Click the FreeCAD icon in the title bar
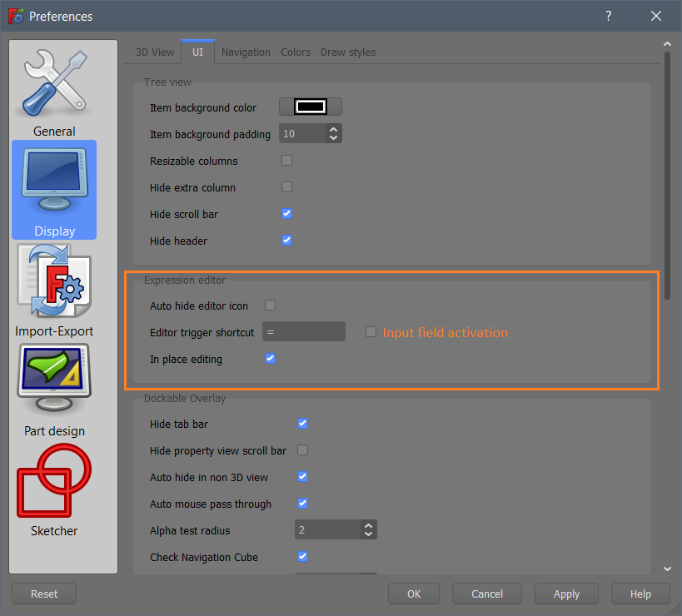Screen dimensions: 682x616 [15, 15]
